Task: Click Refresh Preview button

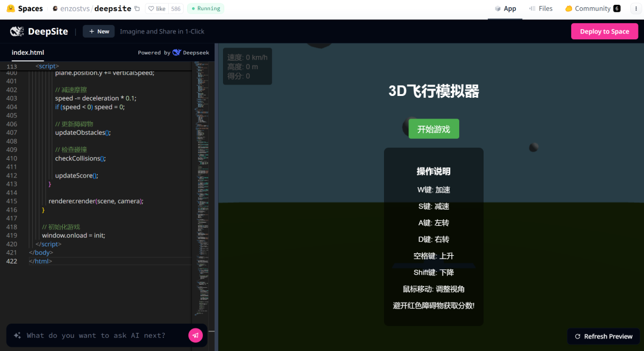Action: click(x=603, y=336)
